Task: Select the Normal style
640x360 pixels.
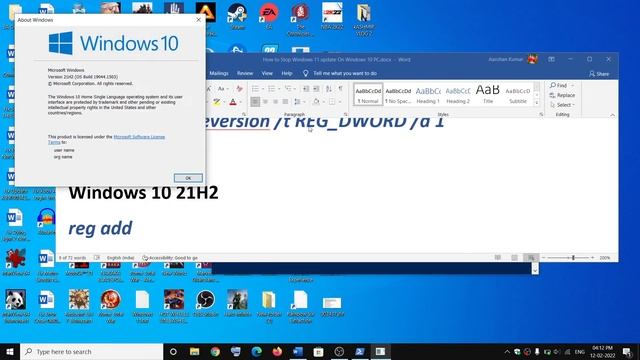Action: coord(368,94)
